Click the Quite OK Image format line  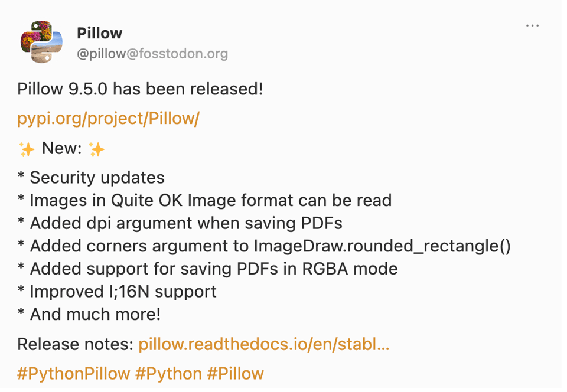tap(210, 200)
